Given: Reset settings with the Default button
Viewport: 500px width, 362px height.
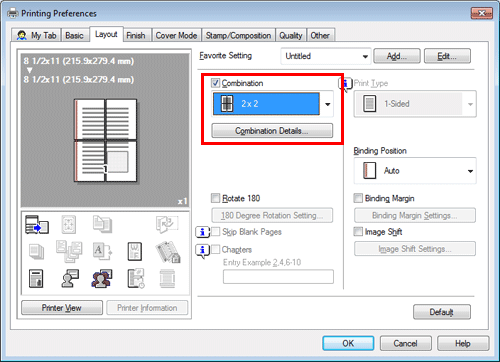Looking at the screenshot, I should tap(442, 312).
